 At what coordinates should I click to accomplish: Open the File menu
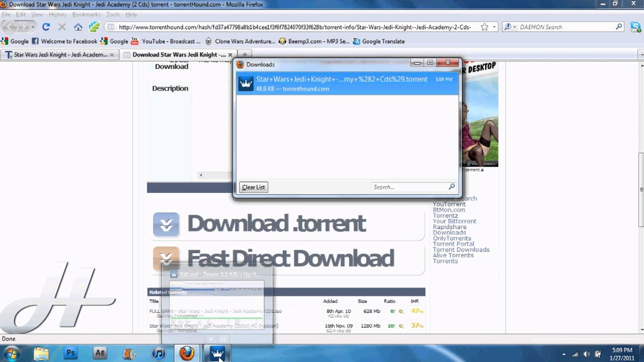click(6, 15)
